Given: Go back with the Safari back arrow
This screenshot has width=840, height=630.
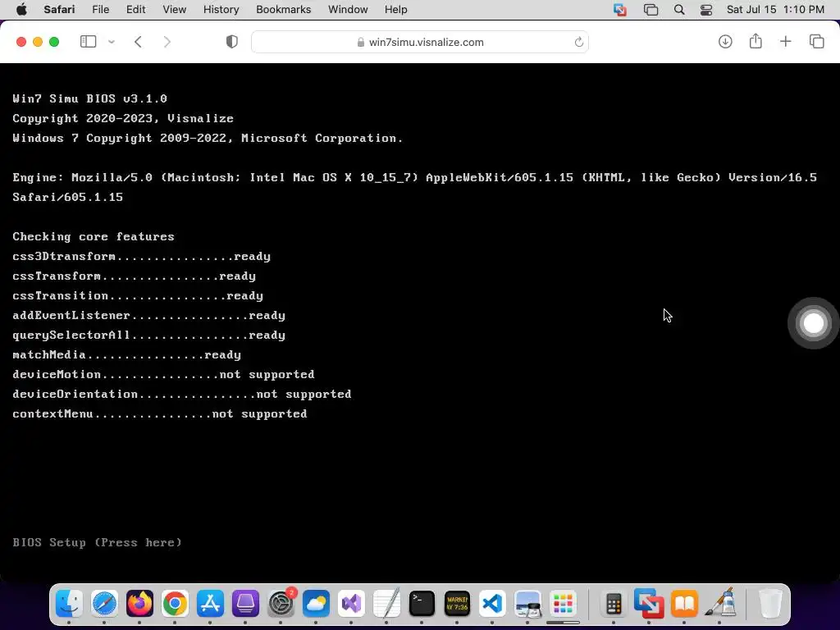Looking at the screenshot, I should click(x=138, y=42).
